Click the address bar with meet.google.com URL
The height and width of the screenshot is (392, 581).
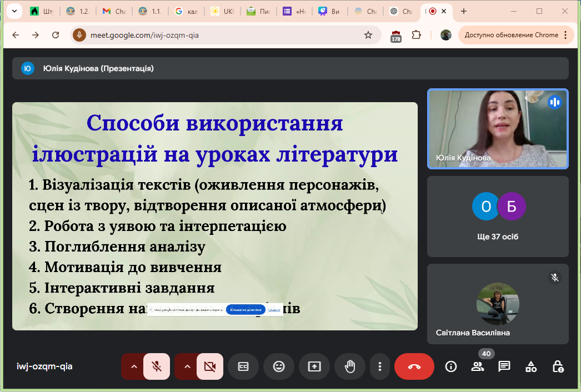(x=222, y=35)
